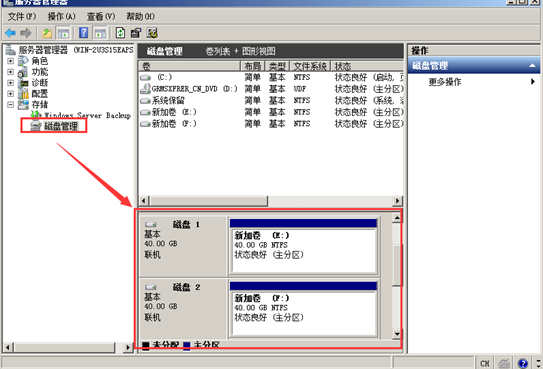Click the keyboard icon in the language bar
This screenshot has height=369, width=543.
point(504,363)
